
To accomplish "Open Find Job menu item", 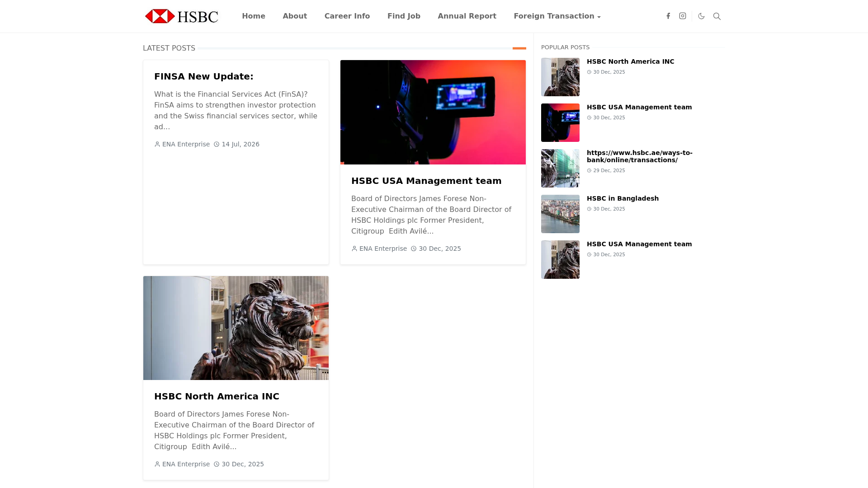I will (404, 16).
